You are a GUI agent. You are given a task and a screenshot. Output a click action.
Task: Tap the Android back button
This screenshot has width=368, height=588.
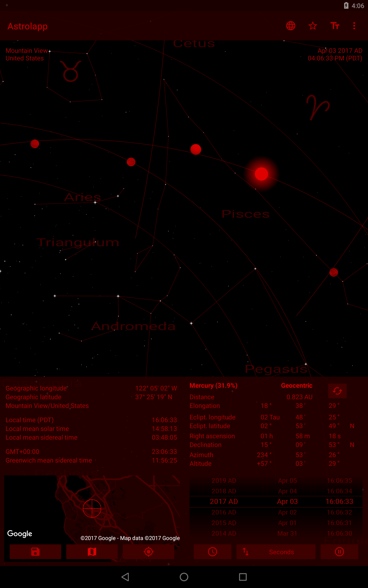[125, 577]
